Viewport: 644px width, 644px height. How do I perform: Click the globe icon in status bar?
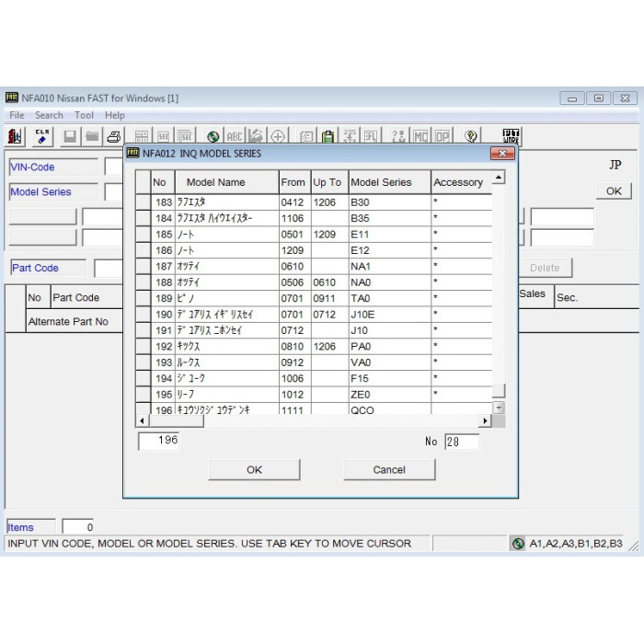[x=518, y=544]
